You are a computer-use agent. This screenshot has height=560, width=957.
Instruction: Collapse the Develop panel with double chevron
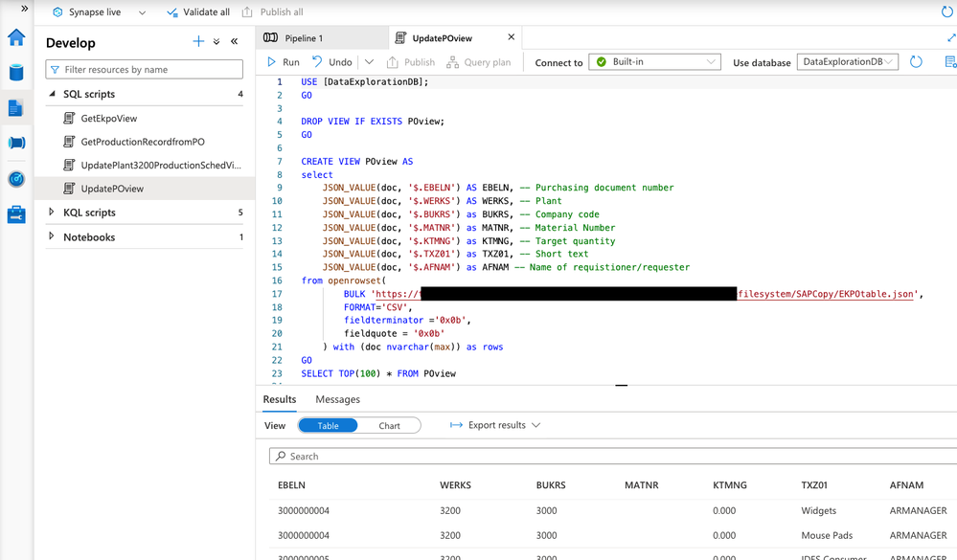click(235, 42)
